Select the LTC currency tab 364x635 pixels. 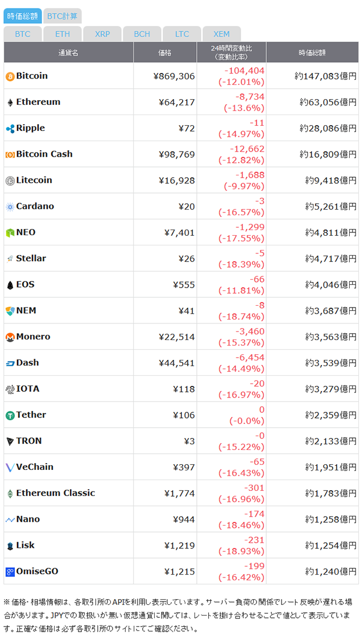182,34
